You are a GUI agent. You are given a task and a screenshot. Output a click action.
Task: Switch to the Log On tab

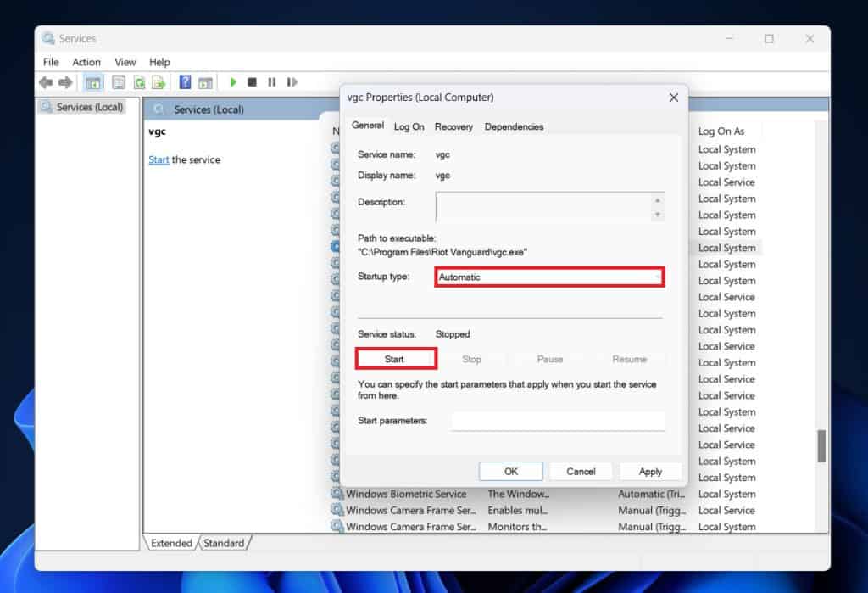[x=409, y=126]
